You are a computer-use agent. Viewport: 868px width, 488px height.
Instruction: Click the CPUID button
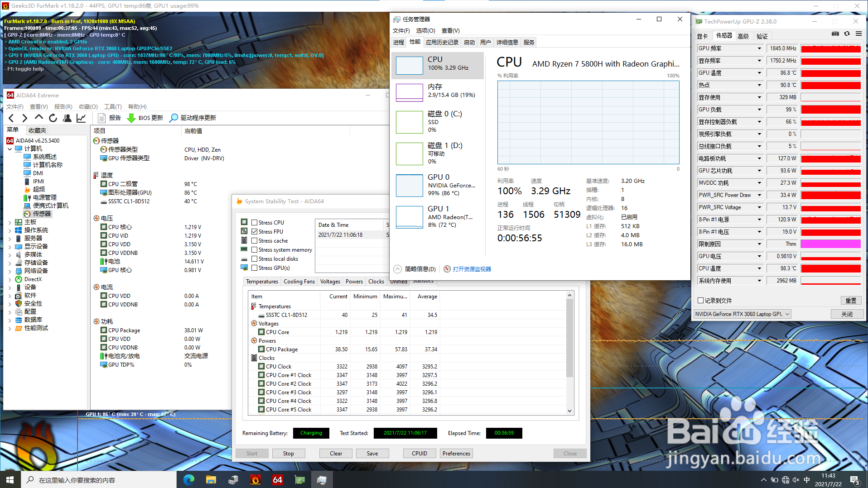coord(420,454)
